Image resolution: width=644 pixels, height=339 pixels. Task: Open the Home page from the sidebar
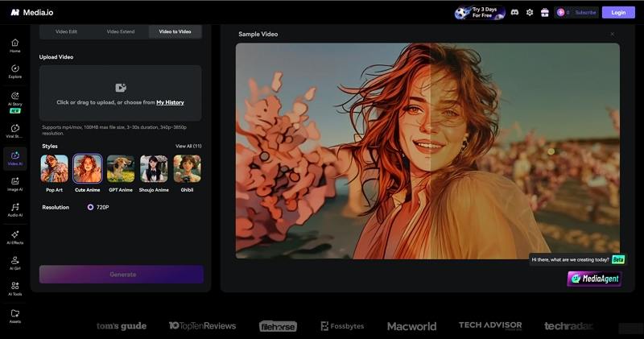[x=14, y=45]
